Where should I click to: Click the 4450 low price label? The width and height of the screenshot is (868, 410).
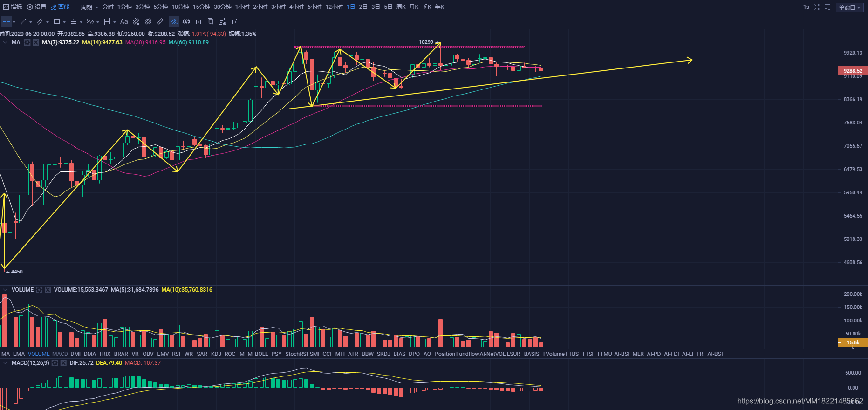pos(17,272)
